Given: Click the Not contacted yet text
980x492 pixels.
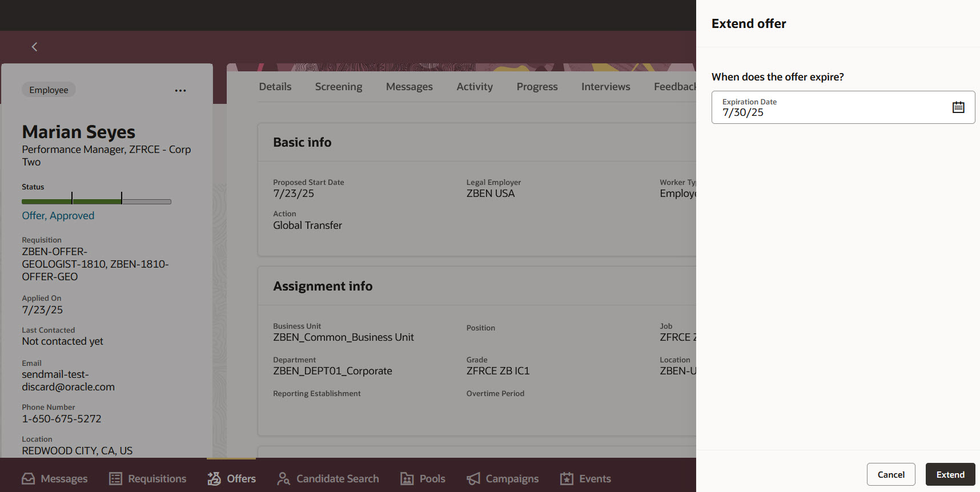Looking at the screenshot, I should point(63,341).
